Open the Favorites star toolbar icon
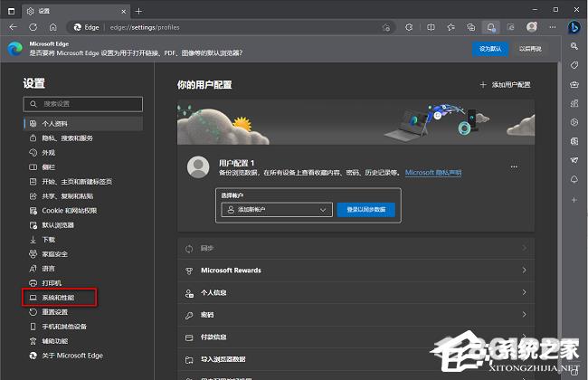 pos(450,27)
